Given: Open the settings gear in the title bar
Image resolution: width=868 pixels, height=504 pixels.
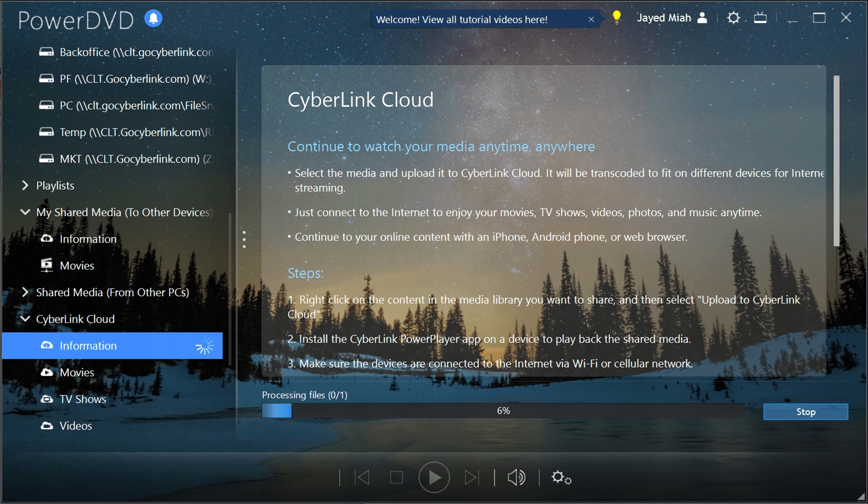Looking at the screenshot, I should (x=733, y=18).
